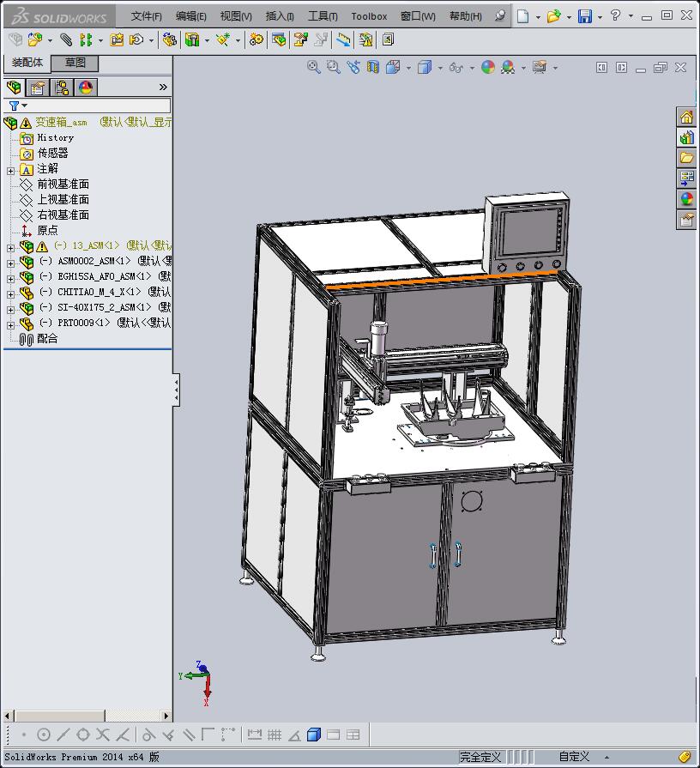Expand the PRT0009<1> tree node
The width and height of the screenshot is (700, 768).
pos(10,324)
